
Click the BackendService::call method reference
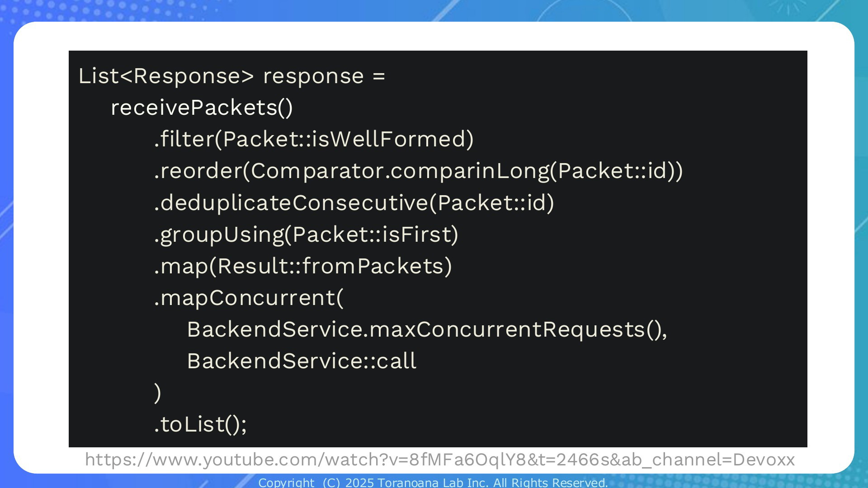tap(302, 361)
